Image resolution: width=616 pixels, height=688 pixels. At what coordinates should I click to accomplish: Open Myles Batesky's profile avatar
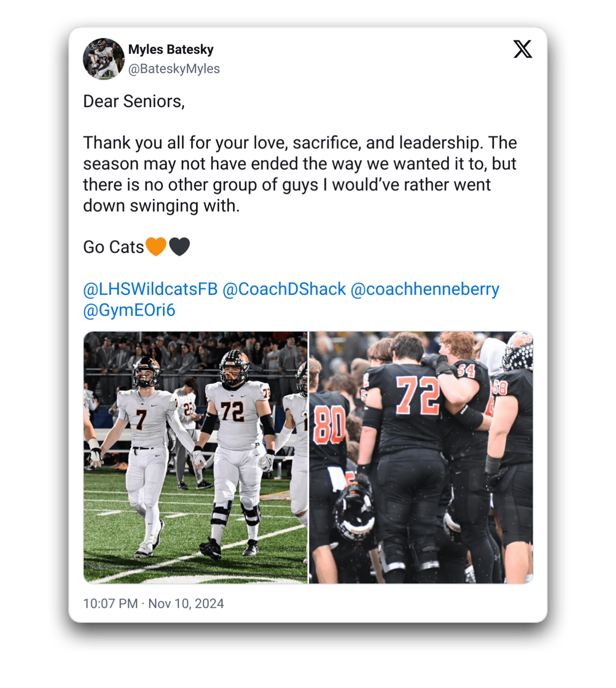(104, 59)
